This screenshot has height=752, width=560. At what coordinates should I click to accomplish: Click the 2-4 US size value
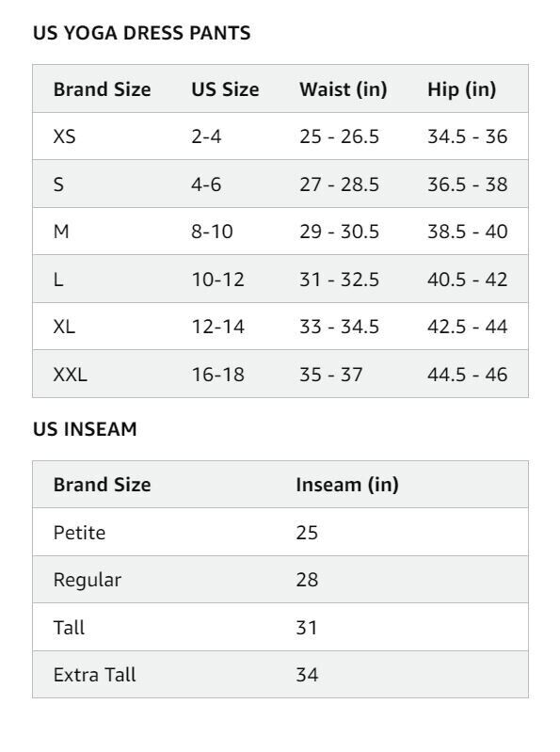[206, 136]
